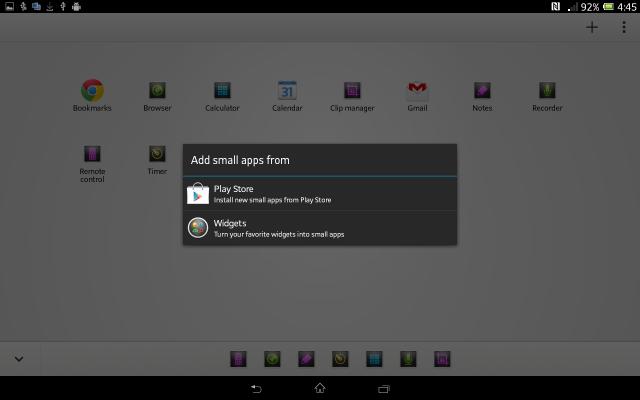Tap calculator icon in bottom tray

[374, 359]
